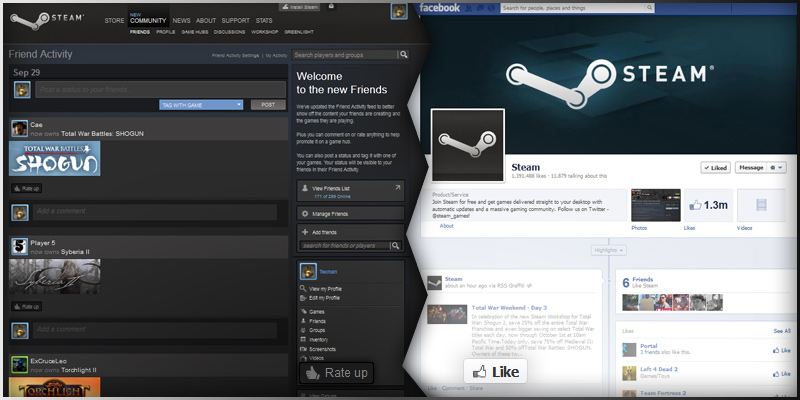Click the Steam logo in the header
800x400 pixels.
click(40, 20)
